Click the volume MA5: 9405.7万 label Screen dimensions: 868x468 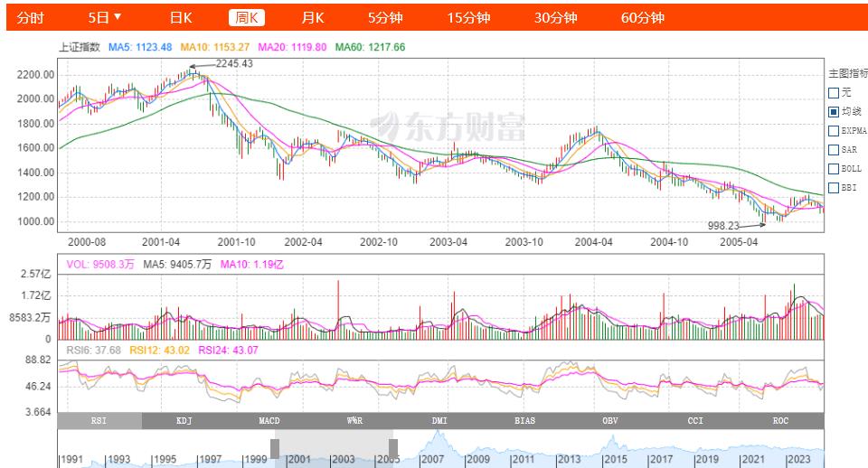point(177,265)
